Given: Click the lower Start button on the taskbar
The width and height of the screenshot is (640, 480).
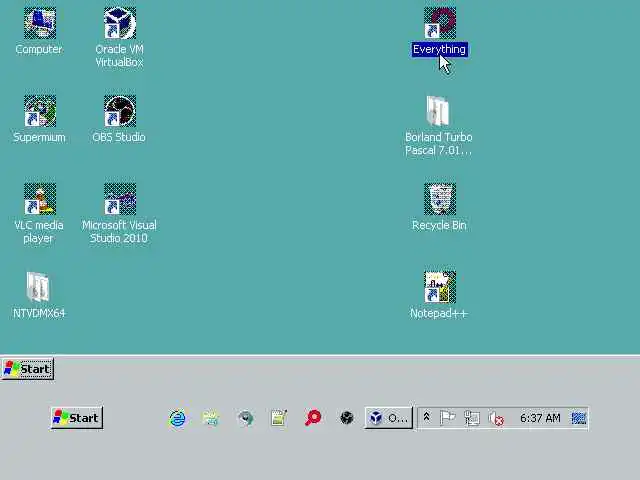Looking at the screenshot, I should pyautogui.click(x=77, y=418).
